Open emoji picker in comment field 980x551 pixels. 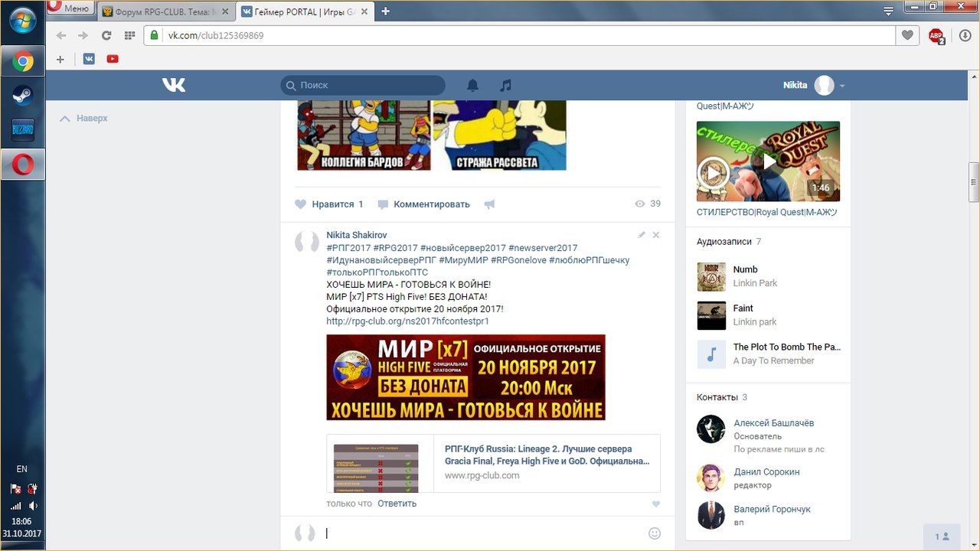click(x=654, y=533)
